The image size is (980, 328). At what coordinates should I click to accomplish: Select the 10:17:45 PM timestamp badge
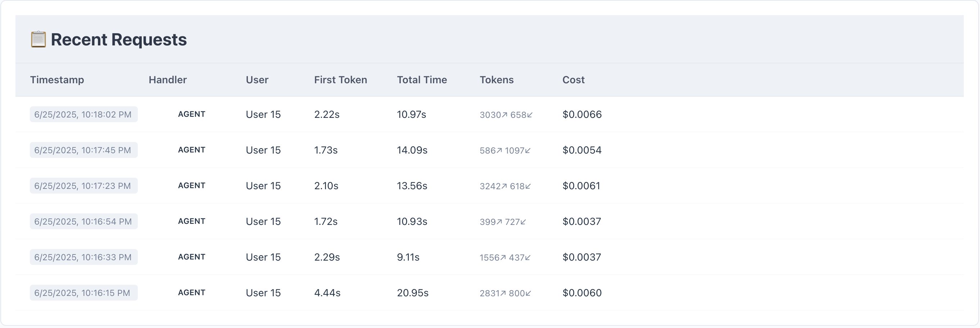click(83, 150)
